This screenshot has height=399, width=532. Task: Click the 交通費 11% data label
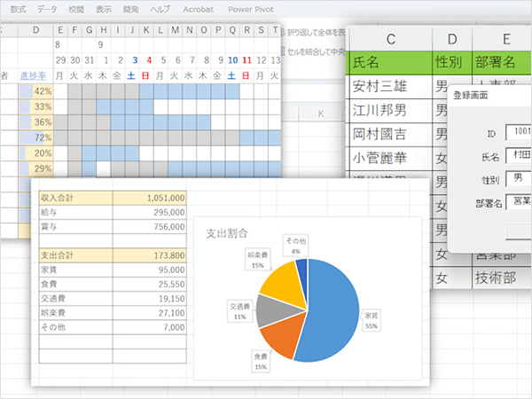pyautogui.click(x=240, y=311)
